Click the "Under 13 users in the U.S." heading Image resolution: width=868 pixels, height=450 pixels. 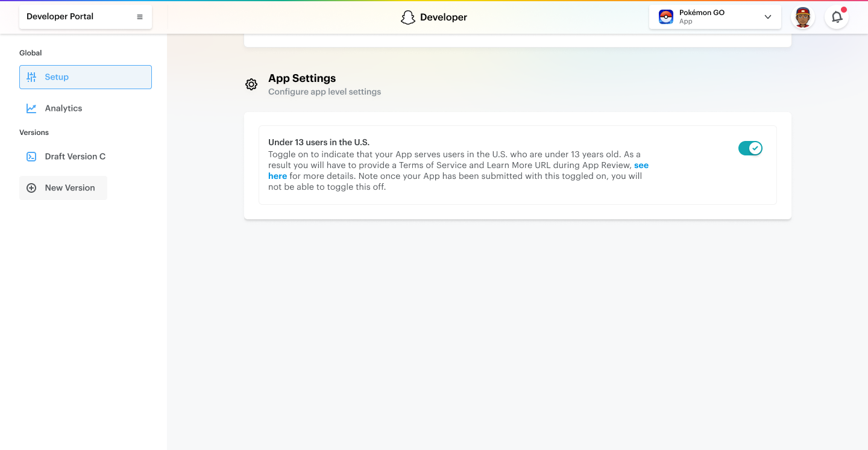(x=319, y=143)
